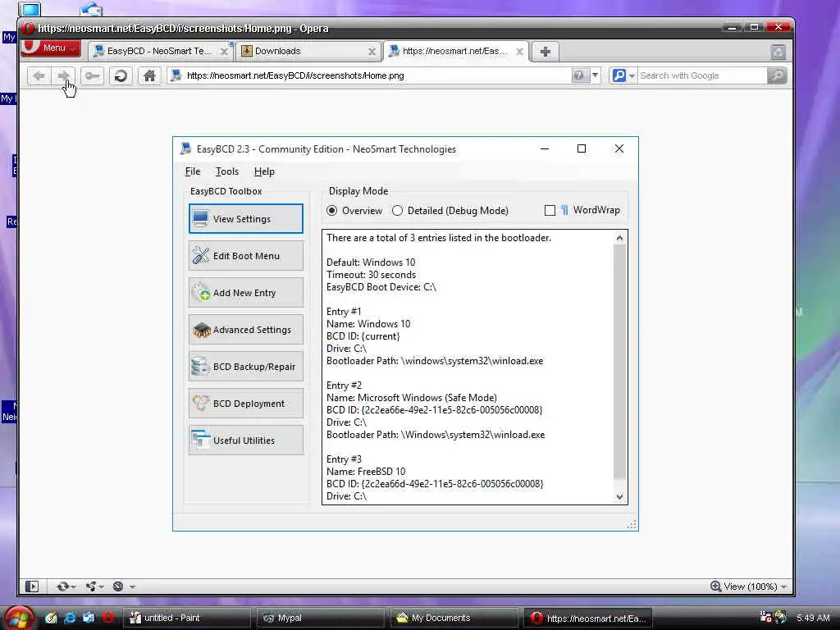Image resolution: width=840 pixels, height=630 pixels.
Task: Click the third quick launch icon
Action: 89,618
